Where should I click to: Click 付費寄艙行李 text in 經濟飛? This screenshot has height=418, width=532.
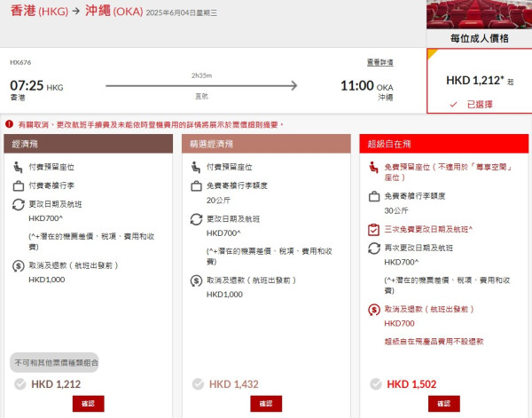pyautogui.click(x=51, y=185)
